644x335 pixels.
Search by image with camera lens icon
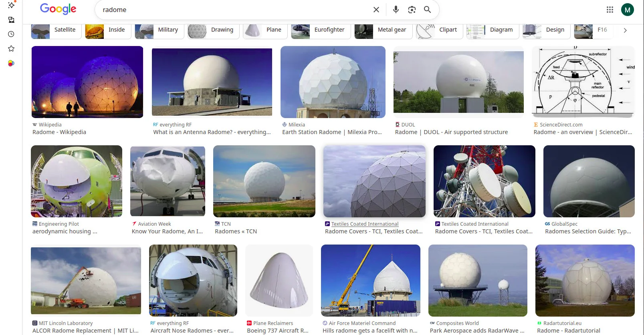point(412,10)
